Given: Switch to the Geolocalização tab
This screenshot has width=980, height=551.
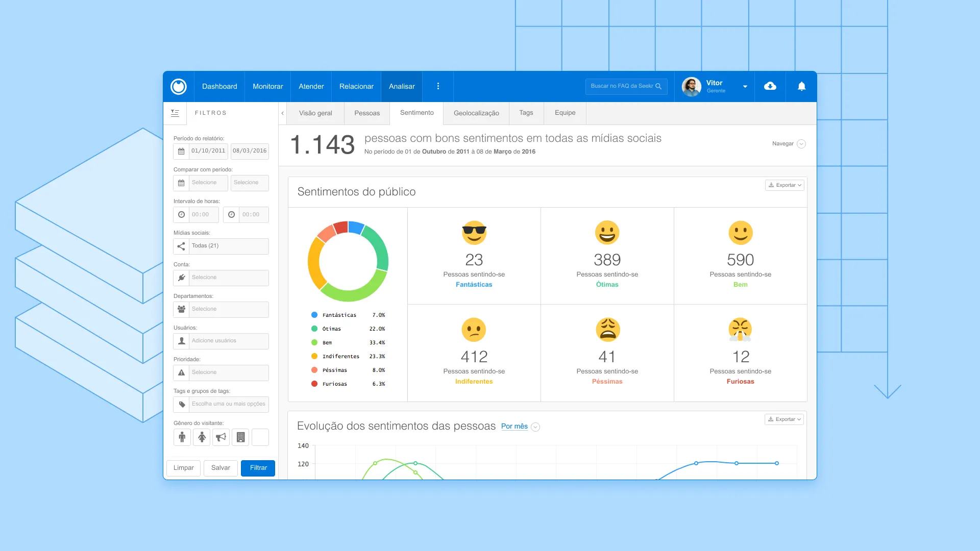Looking at the screenshot, I should [x=476, y=113].
